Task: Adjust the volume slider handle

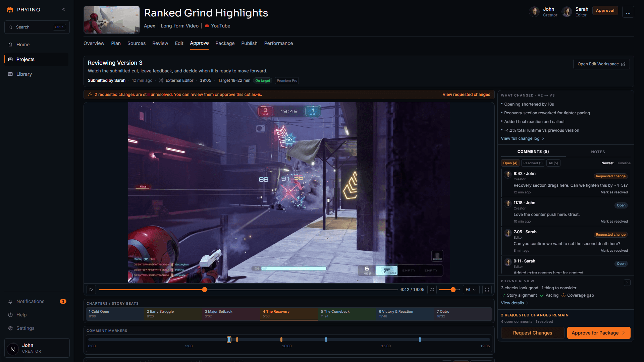Action: (453, 290)
